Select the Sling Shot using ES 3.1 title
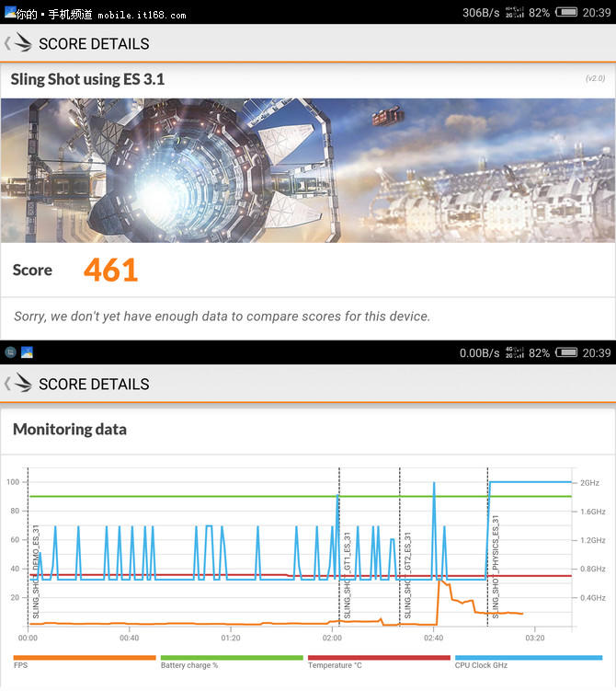Viewport: 616px width, 691px height. click(x=87, y=79)
